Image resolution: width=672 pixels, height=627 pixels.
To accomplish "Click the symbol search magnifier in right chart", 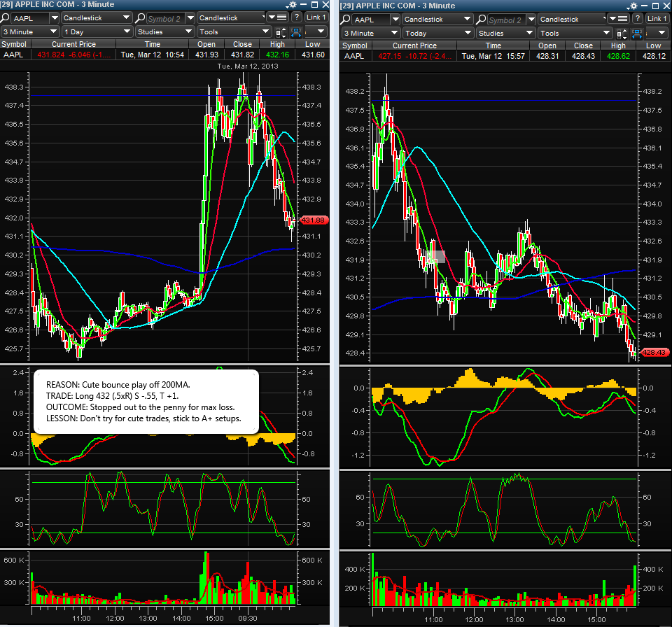I will point(346,20).
